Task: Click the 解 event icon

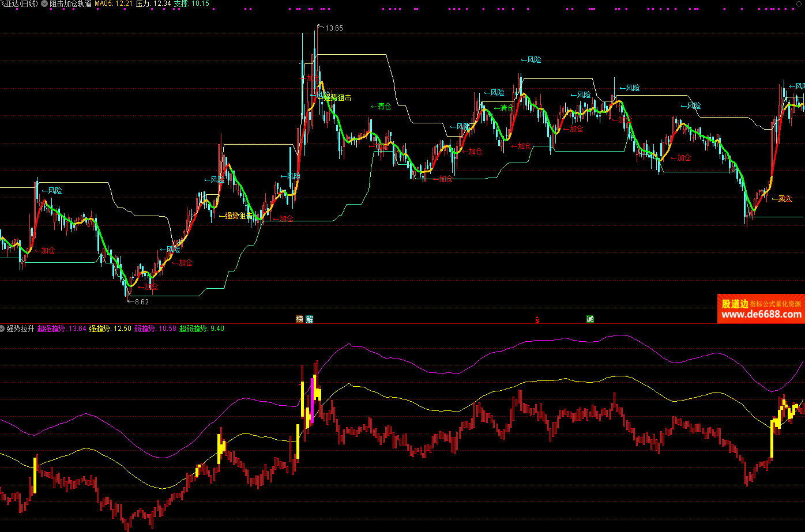Action: 310,319
